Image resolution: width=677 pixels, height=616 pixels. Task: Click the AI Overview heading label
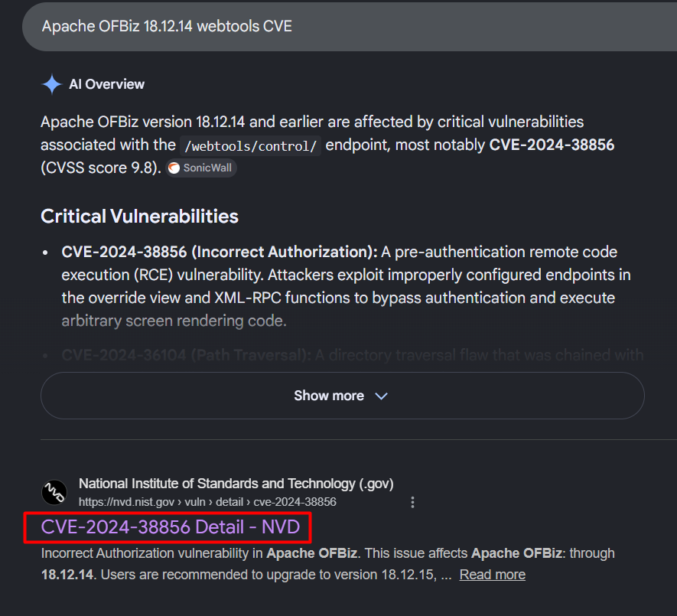pos(106,84)
